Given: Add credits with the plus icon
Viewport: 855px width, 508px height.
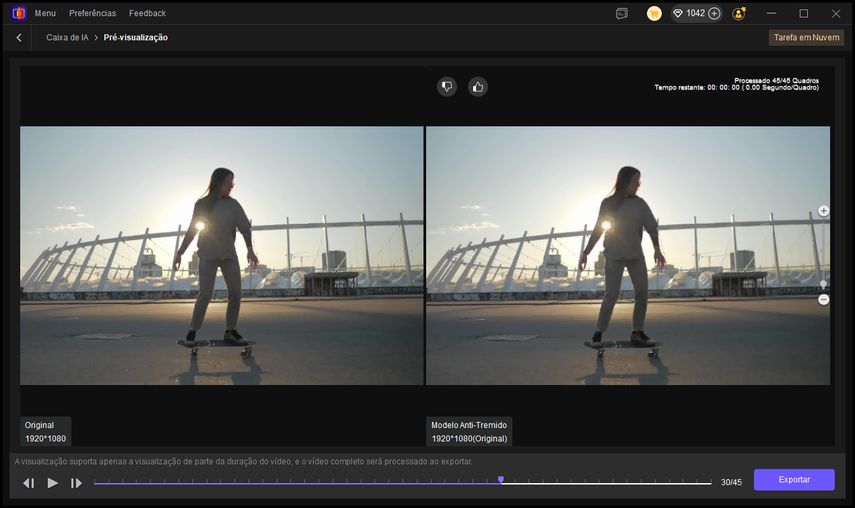Looking at the screenshot, I should tap(714, 14).
